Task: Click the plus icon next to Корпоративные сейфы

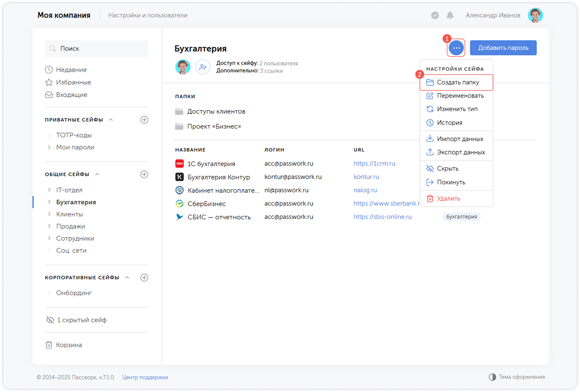Action: pyautogui.click(x=144, y=277)
